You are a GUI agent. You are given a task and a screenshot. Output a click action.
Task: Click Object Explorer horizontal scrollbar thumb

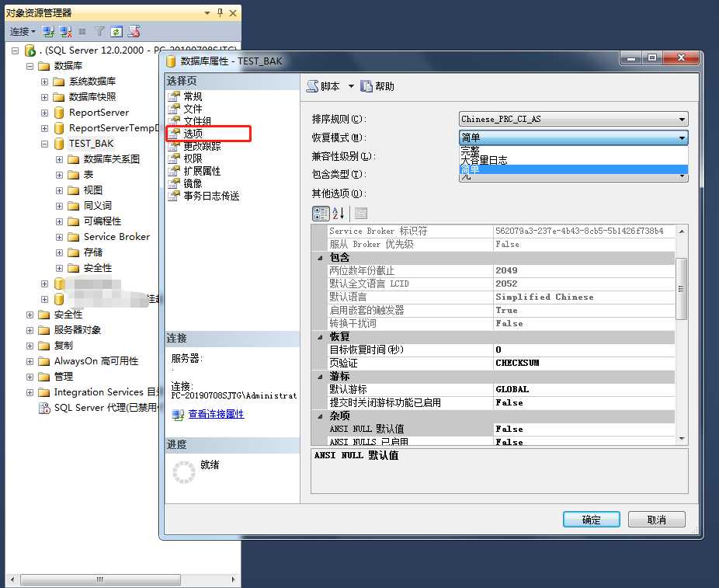tap(100, 579)
